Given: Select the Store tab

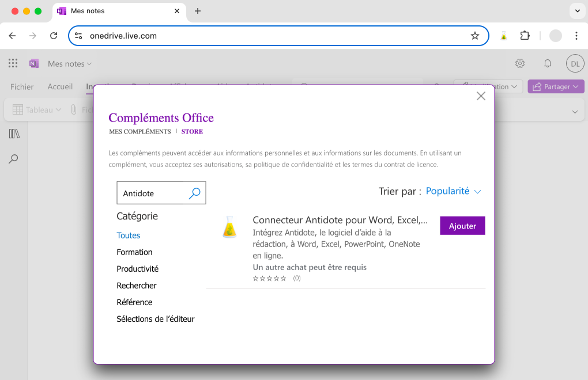Looking at the screenshot, I should pos(192,132).
